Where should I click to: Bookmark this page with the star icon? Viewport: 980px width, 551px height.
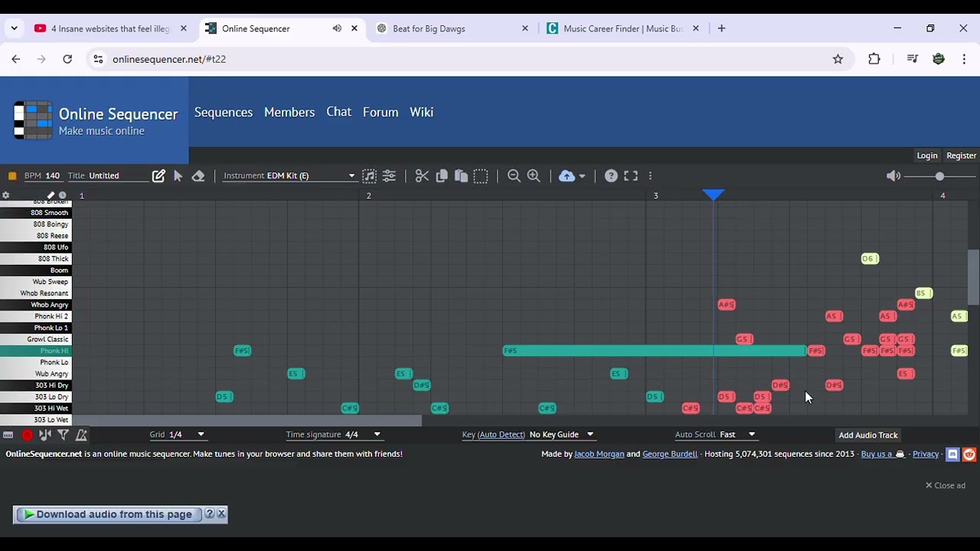pos(838,59)
